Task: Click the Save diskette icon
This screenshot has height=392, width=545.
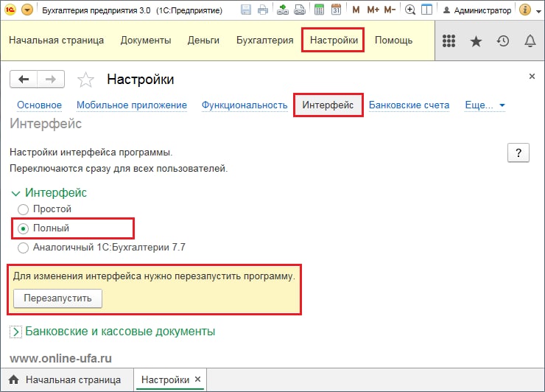Action: pyautogui.click(x=246, y=10)
